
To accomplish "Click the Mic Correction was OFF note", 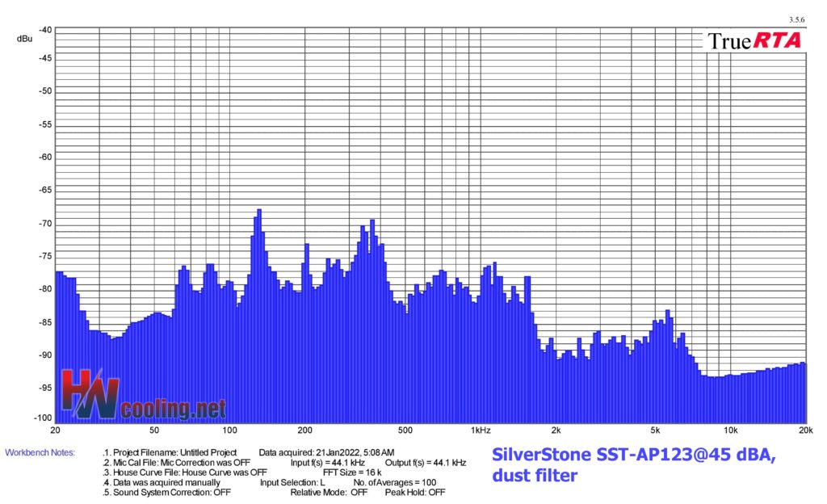I will (x=176, y=462).
